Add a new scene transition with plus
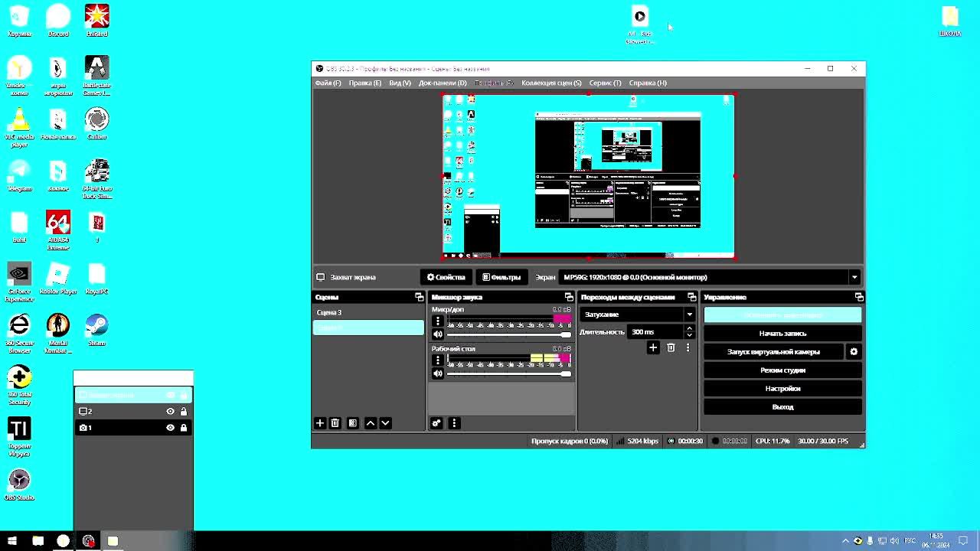 coord(653,348)
